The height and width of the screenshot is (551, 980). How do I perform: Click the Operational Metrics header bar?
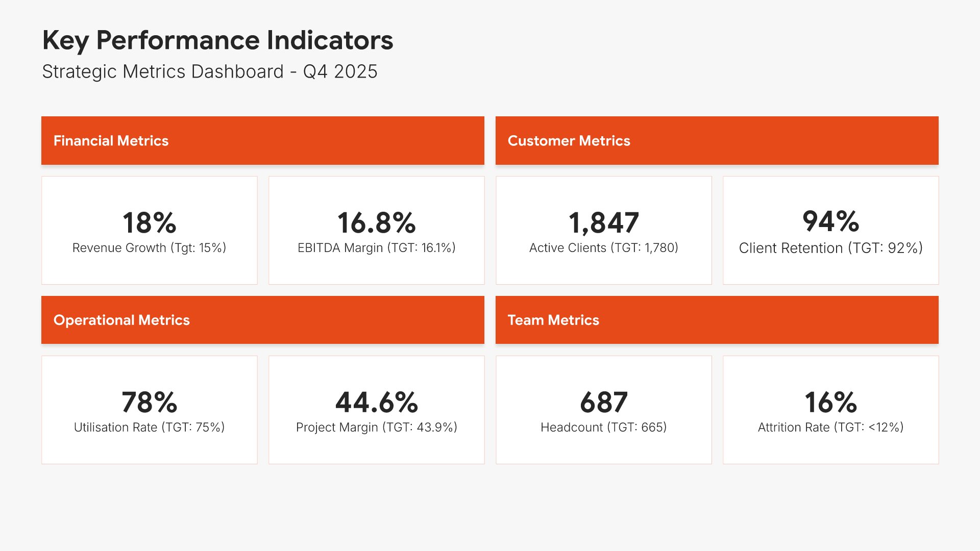pos(262,320)
